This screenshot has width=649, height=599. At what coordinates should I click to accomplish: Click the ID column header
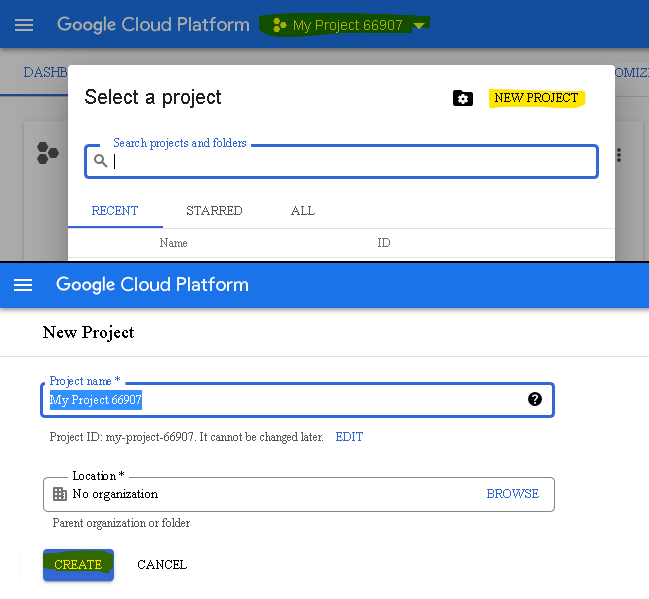[x=384, y=243]
